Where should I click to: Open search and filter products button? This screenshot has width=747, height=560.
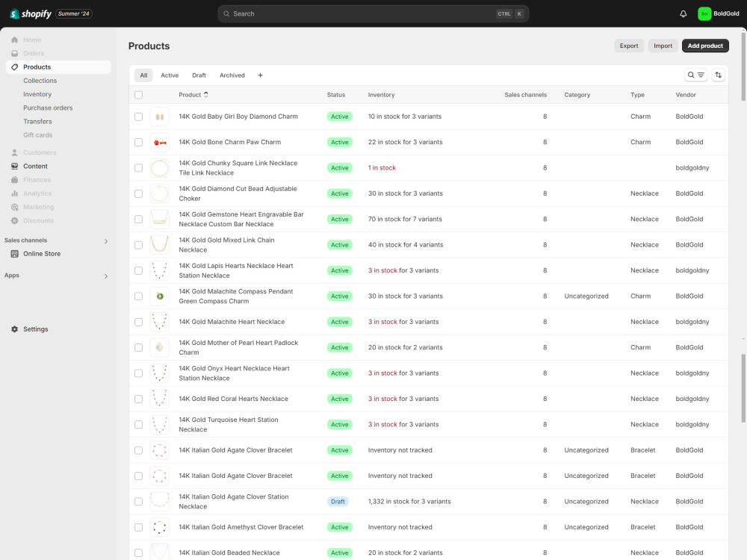(695, 75)
